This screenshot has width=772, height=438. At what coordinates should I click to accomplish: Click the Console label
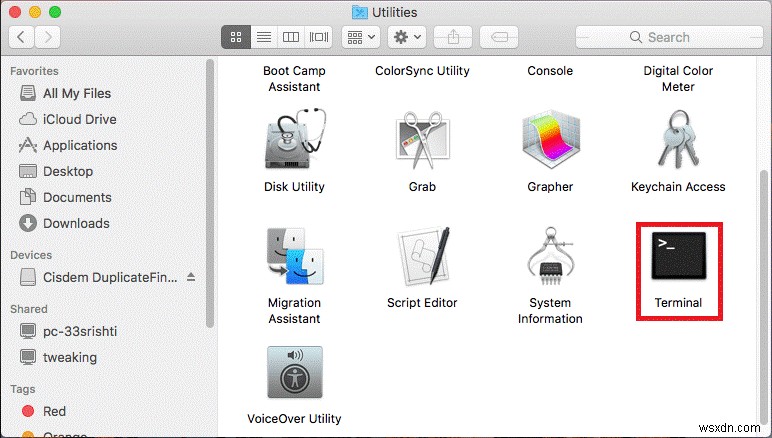(x=550, y=71)
